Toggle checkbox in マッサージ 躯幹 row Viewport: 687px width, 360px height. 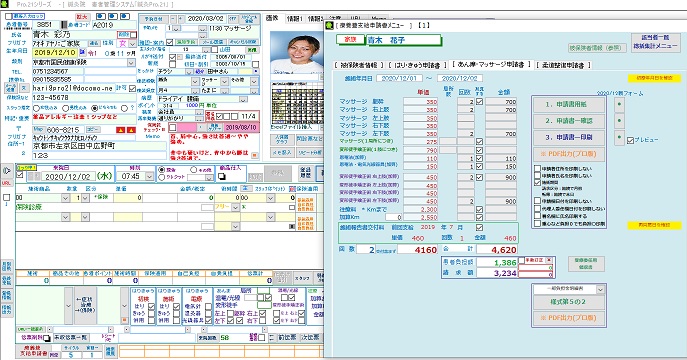click(x=479, y=102)
